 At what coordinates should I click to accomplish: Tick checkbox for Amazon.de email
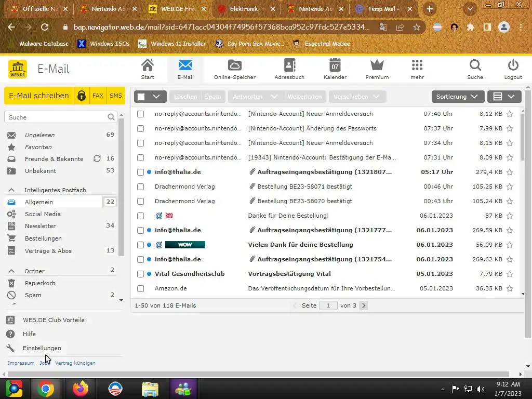point(140,288)
